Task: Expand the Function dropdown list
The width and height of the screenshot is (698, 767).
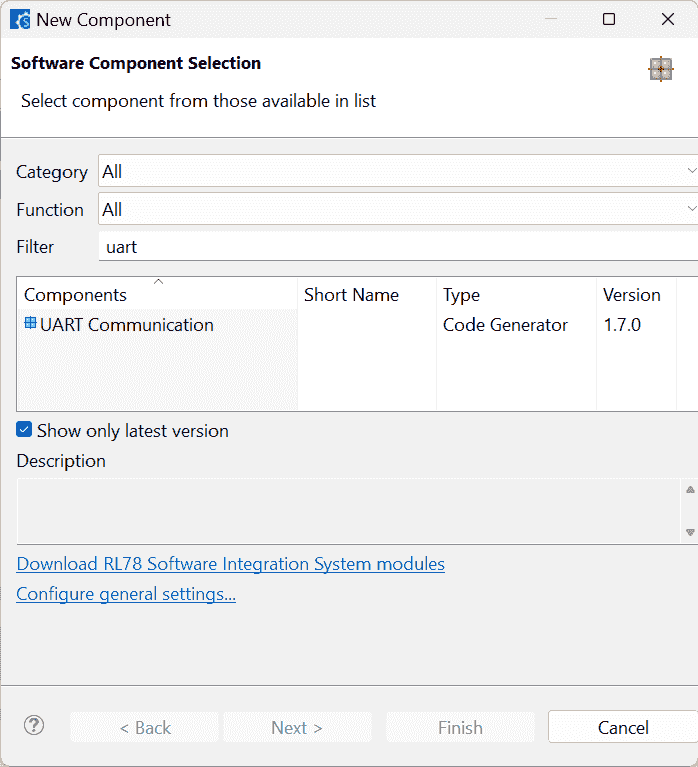Action: coord(398,209)
